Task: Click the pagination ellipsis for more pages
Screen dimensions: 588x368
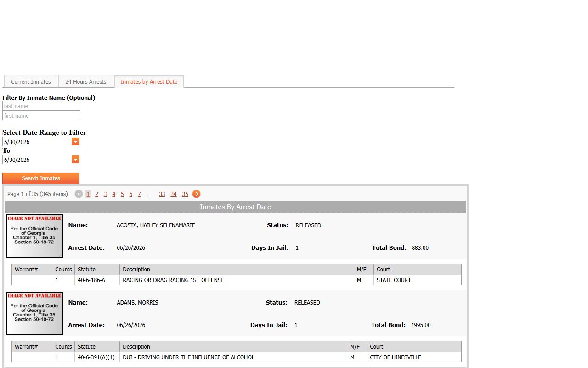Action: click(149, 194)
